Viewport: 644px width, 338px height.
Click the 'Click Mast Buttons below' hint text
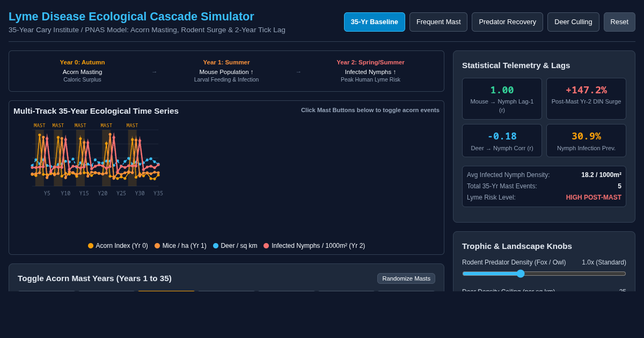370,110
